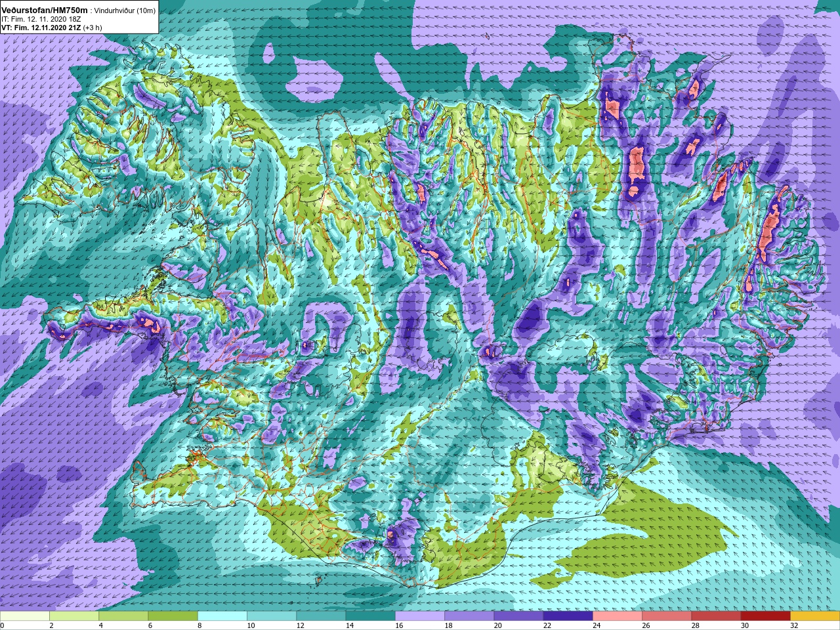This screenshot has height=630, width=840.
Task: Click the orange swatch above 32
Action: click(815, 616)
